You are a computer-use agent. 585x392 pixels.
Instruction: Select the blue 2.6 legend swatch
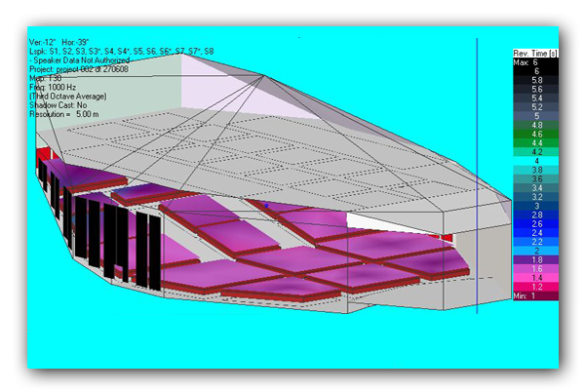click(x=535, y=223)
